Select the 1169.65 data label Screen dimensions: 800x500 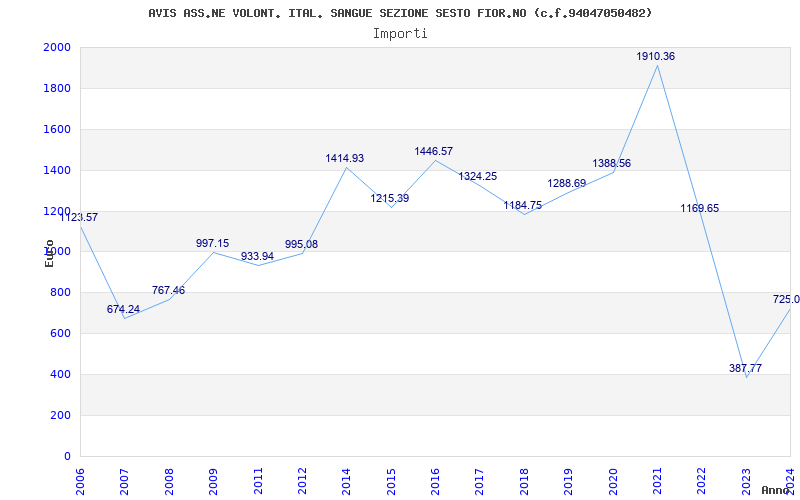[x=699, y=209]
